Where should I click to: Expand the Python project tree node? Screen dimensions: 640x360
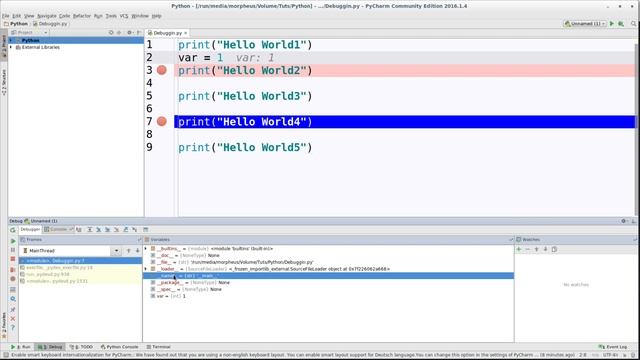click(x=11, y=40)
